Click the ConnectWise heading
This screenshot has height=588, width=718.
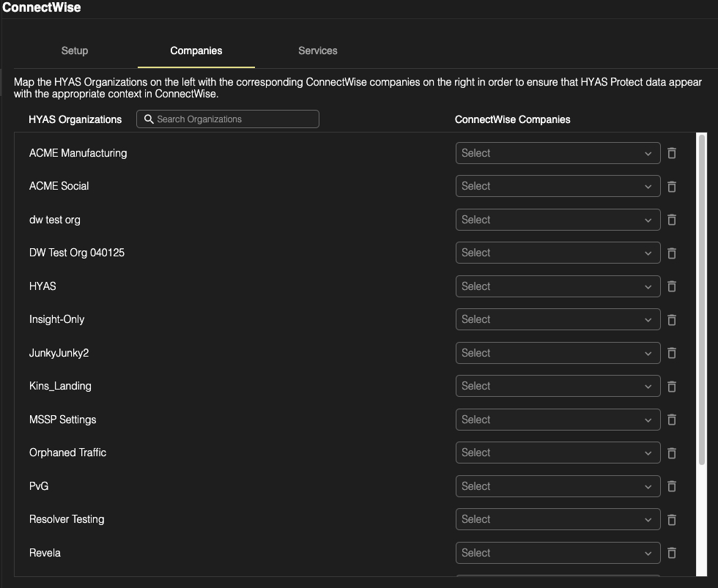click(41, 7)
